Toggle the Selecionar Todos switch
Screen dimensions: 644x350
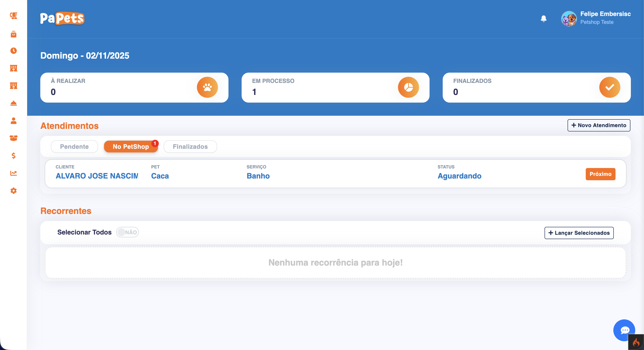[127, 232]
